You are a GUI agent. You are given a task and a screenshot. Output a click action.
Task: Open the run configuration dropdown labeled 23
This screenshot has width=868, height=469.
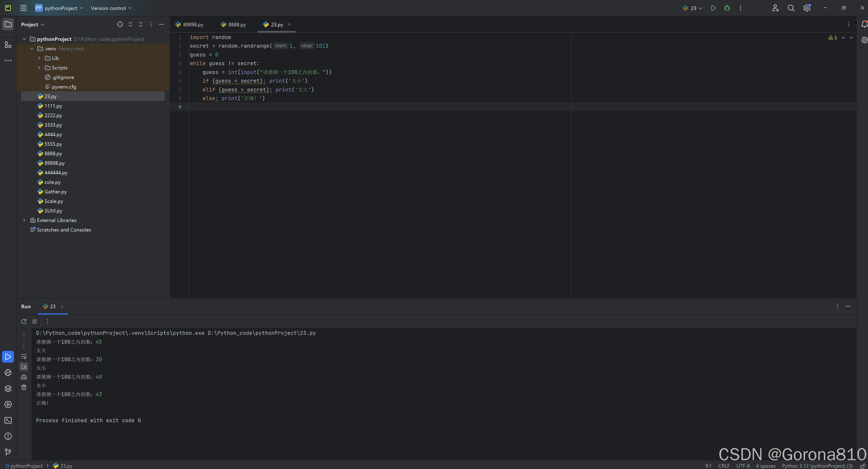[692, 8]
